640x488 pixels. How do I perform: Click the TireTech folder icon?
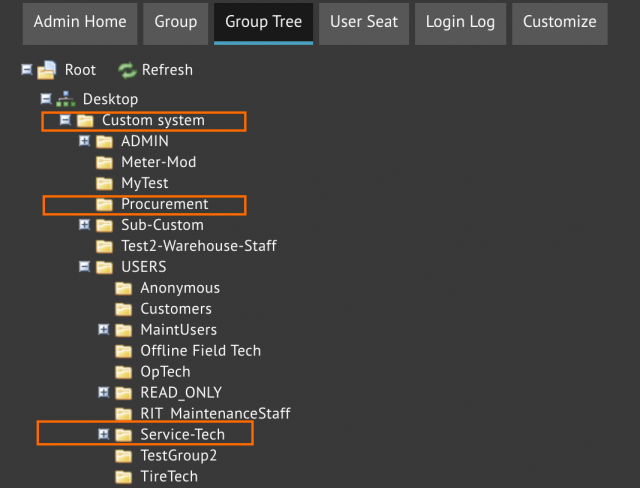point(123,477)
